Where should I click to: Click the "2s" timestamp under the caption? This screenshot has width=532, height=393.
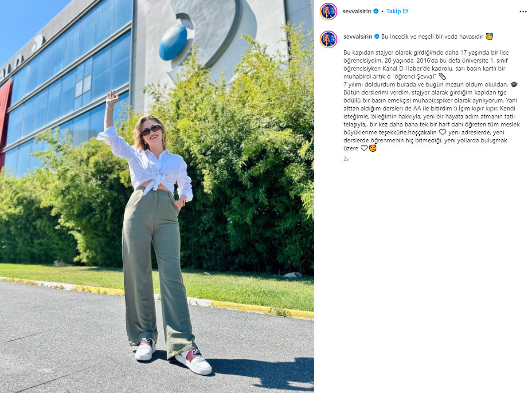coord(346,159)
